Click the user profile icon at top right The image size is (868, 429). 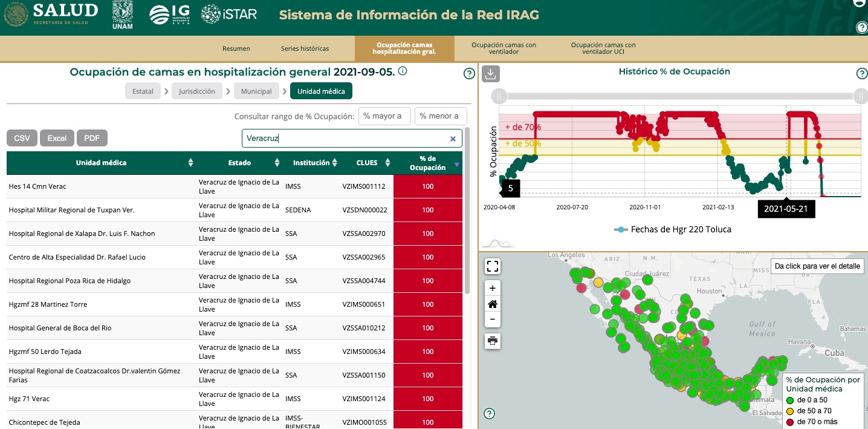coord(861,3)
